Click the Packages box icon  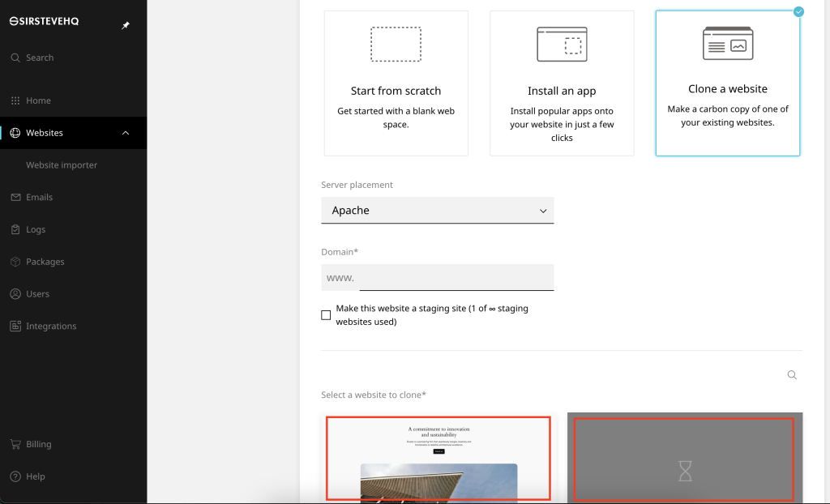(x=15, y=262)
